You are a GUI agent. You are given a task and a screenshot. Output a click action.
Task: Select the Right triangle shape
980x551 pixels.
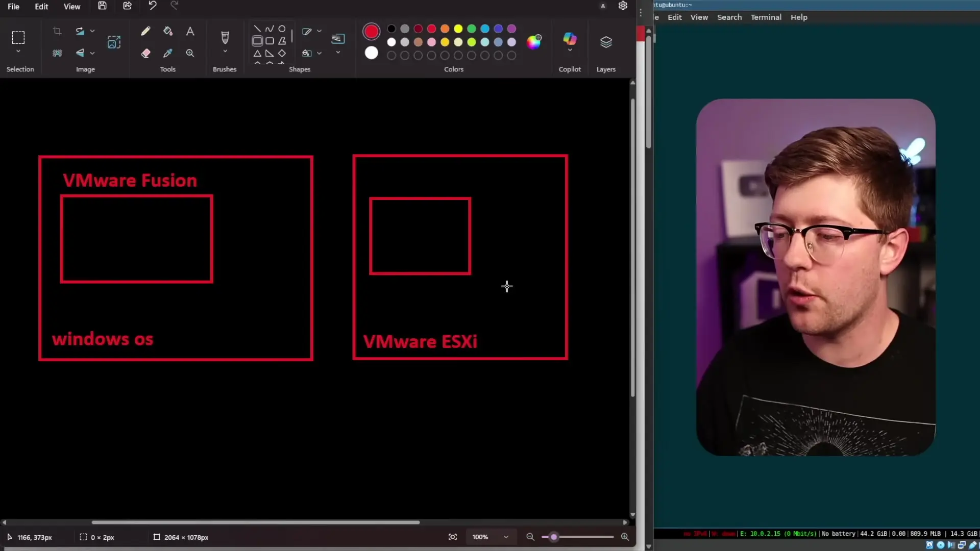coord(269,53)
